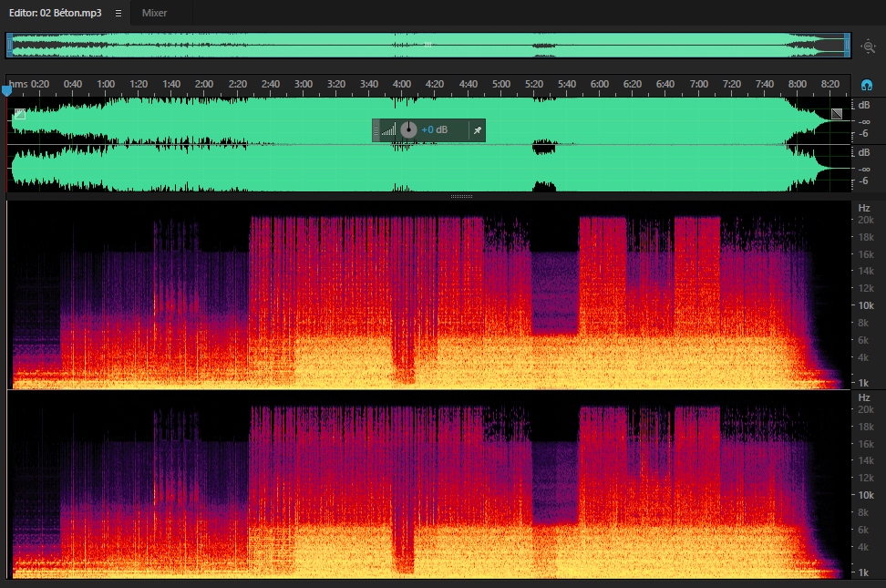
Task: Click the zoom out full magnifier icon
Action: point(869,46)
